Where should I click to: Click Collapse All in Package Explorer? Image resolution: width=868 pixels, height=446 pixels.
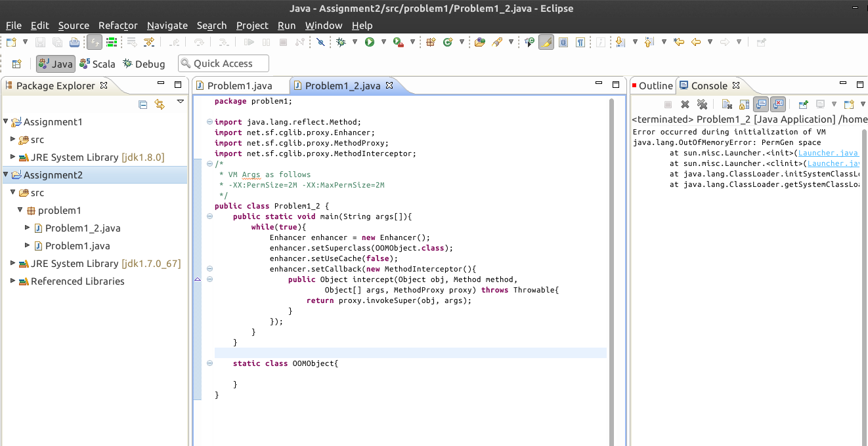click(143, 104)
